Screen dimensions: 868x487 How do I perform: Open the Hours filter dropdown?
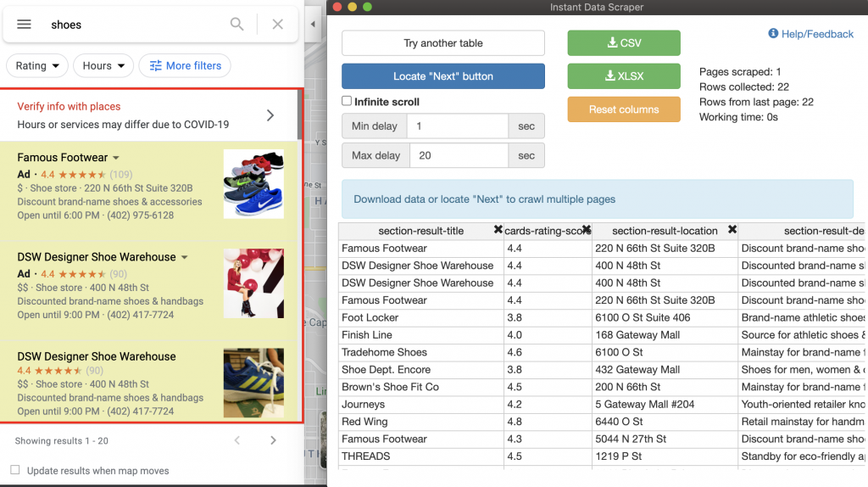103,65
